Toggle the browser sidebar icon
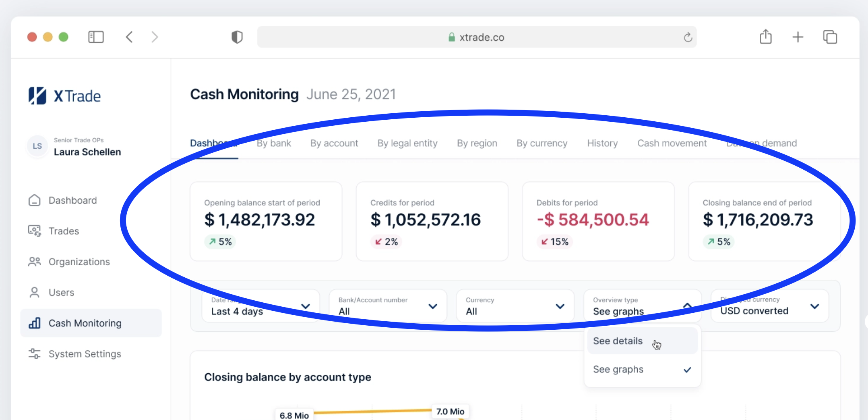This screenshot has width=868, height=420. tap(96, 37)
